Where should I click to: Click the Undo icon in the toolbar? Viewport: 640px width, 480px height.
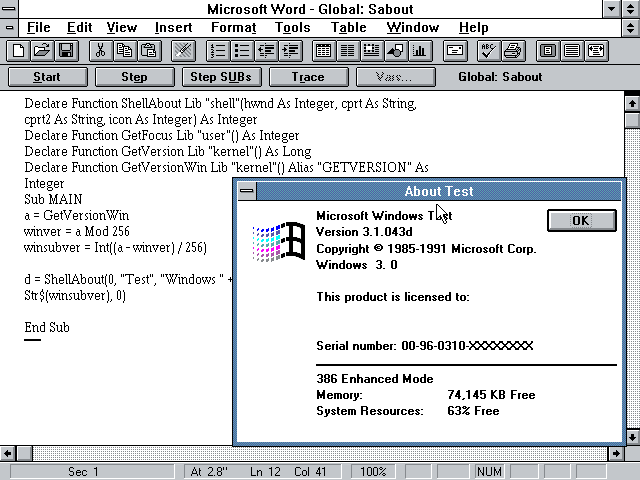pyautogui.click(x=183, y=51)
